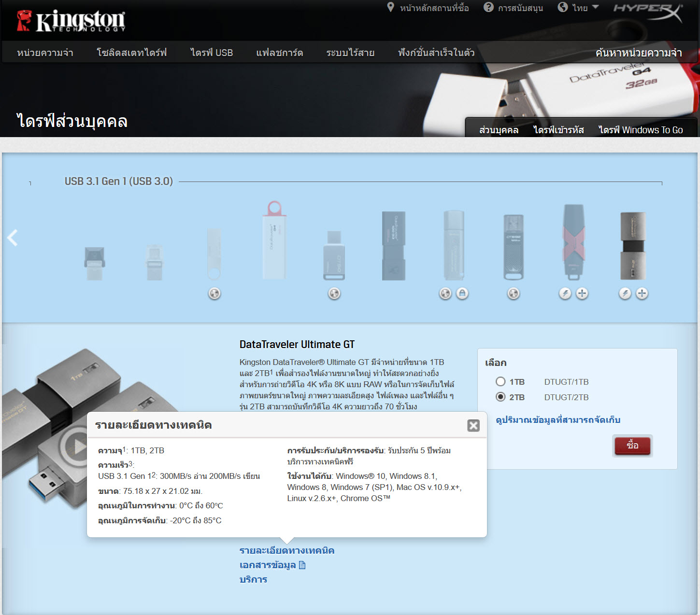Click the question mark support icon
700x615 pixels.
488,7
